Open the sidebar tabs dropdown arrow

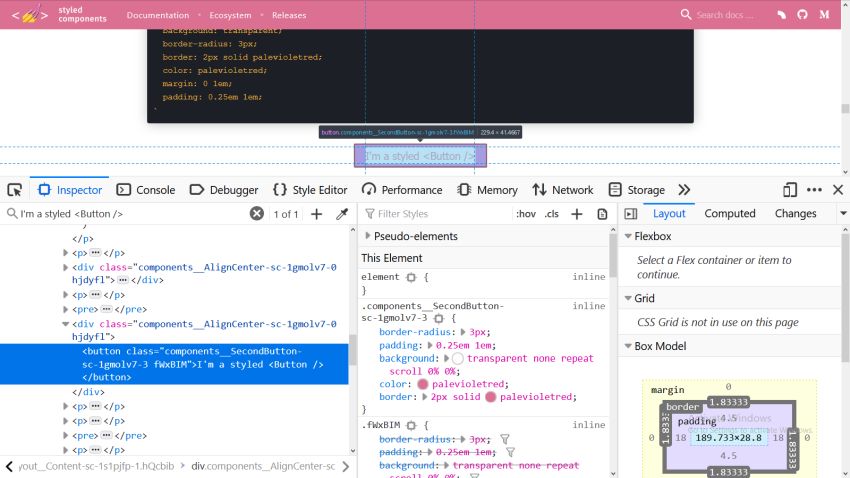coord(843,214)
